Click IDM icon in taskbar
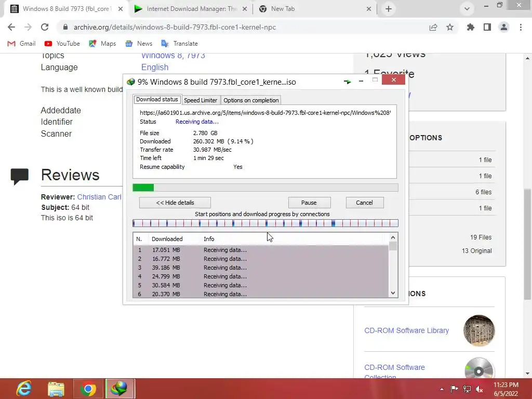 119,389
